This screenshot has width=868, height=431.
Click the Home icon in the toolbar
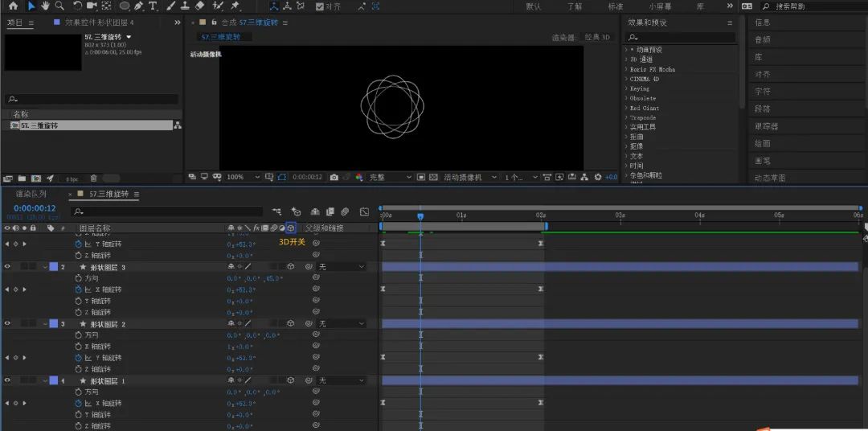click(13, 6)
